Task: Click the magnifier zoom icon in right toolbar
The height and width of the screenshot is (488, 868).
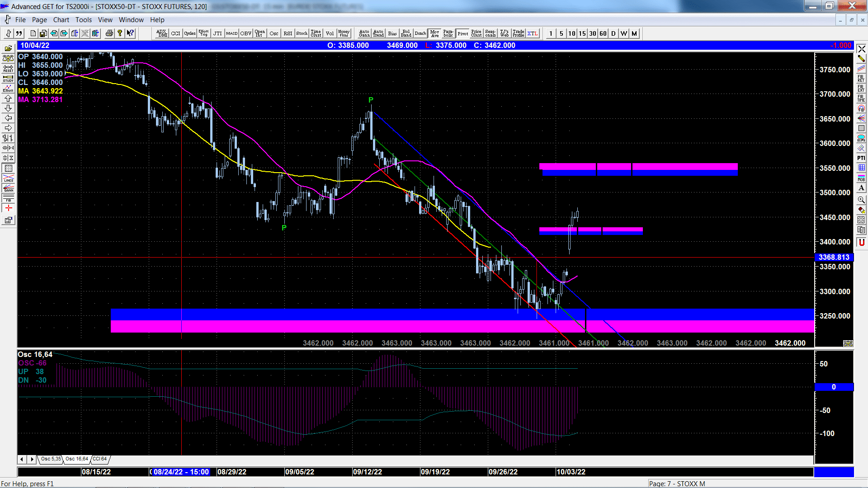Action: coord(861,200)
